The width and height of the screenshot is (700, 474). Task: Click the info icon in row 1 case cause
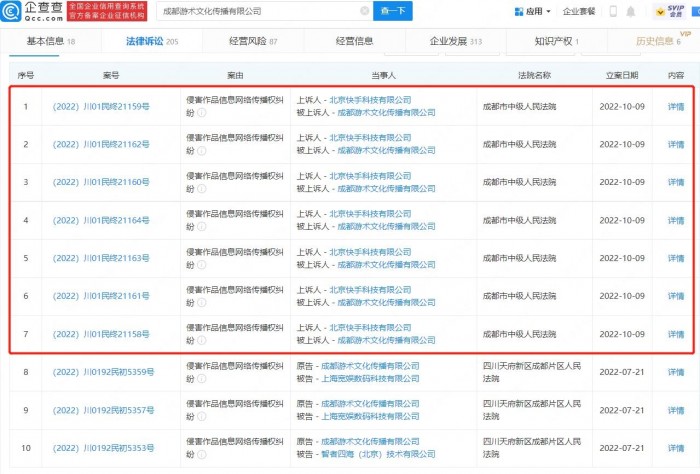coord(202,113)
